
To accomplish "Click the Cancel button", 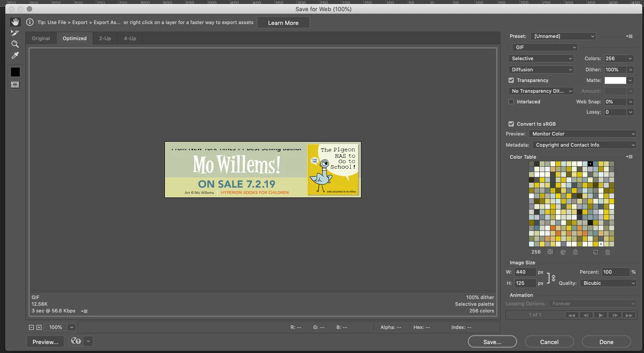I will click(x=550, y=342).
